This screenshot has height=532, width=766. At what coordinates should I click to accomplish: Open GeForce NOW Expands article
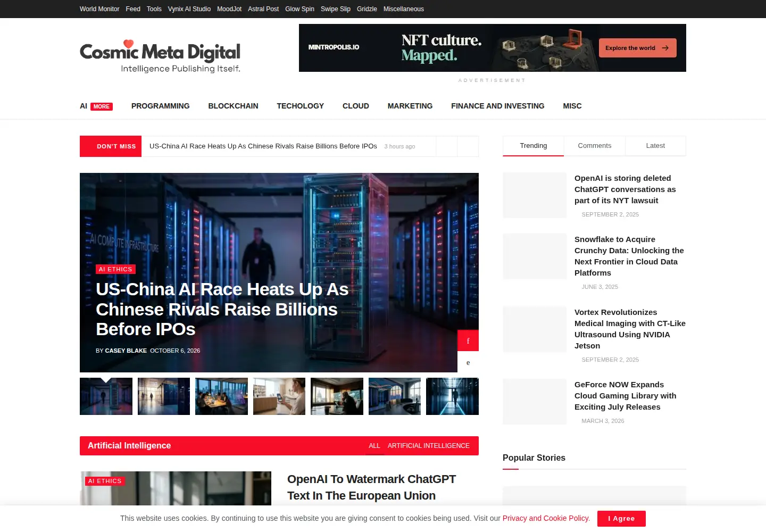[626, 396]
